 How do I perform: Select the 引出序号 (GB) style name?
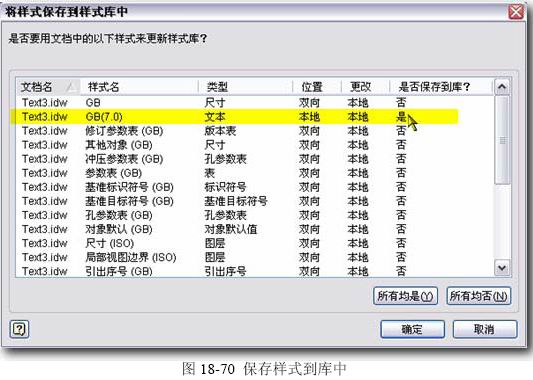tap(119, 271)
